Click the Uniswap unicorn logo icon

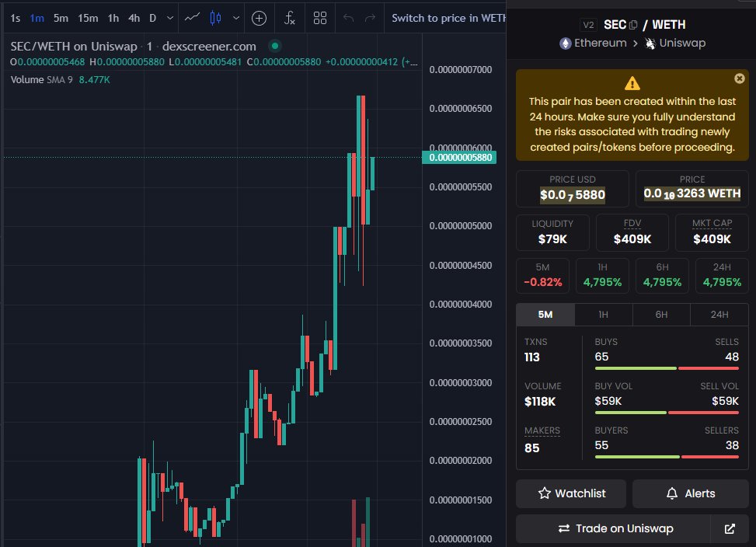click(x=650, y=44)
